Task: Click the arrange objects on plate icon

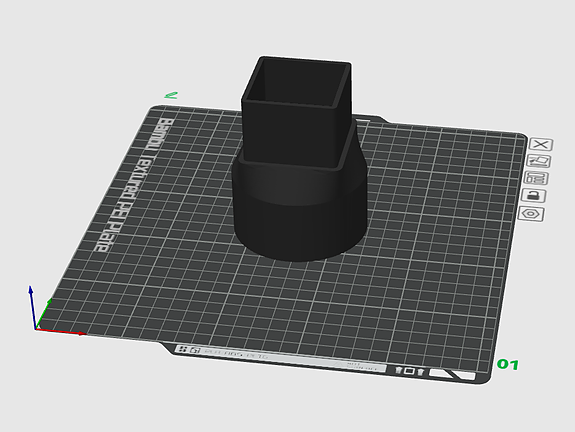Action: coord(536,178)
